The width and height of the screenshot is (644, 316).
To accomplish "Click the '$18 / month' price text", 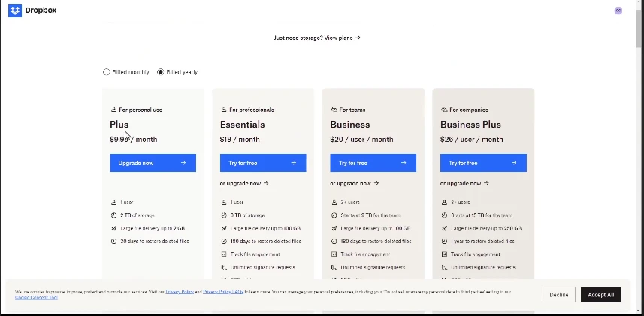I will (x=240, y=140).
